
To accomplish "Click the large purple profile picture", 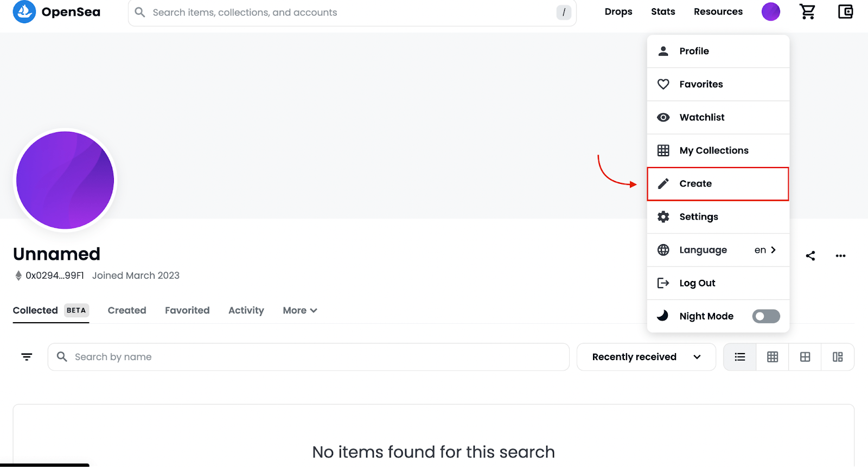I will point(65,180).
